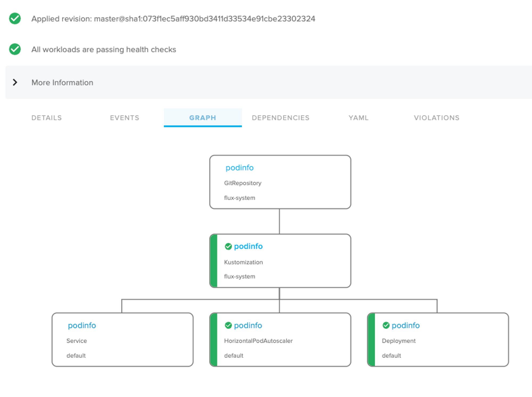Screen dimensions: 532x397
Task: Open podinfo Service link
Action: 82,325
